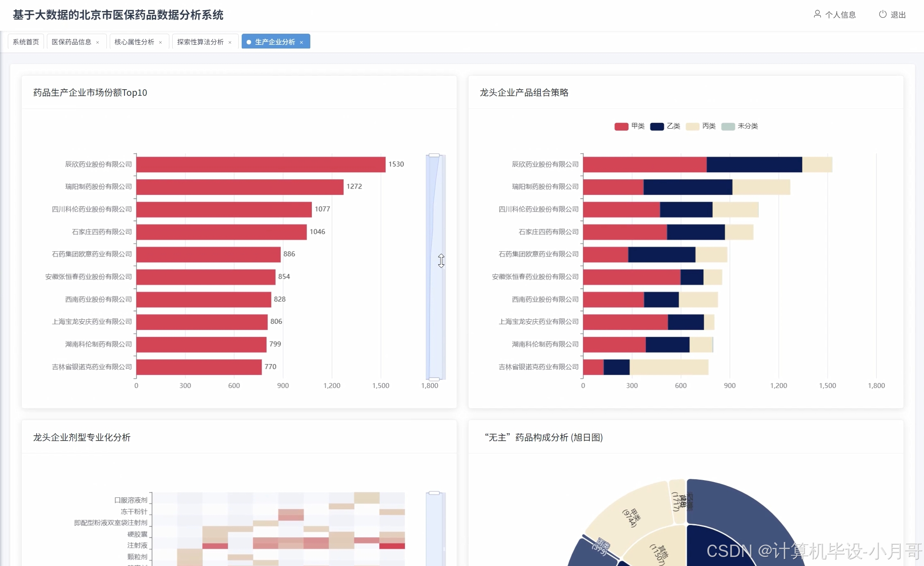Click the 即配型粉液双室袋注射剂 axis label
The image size is (924, 566).
click(x=111, y=523)
